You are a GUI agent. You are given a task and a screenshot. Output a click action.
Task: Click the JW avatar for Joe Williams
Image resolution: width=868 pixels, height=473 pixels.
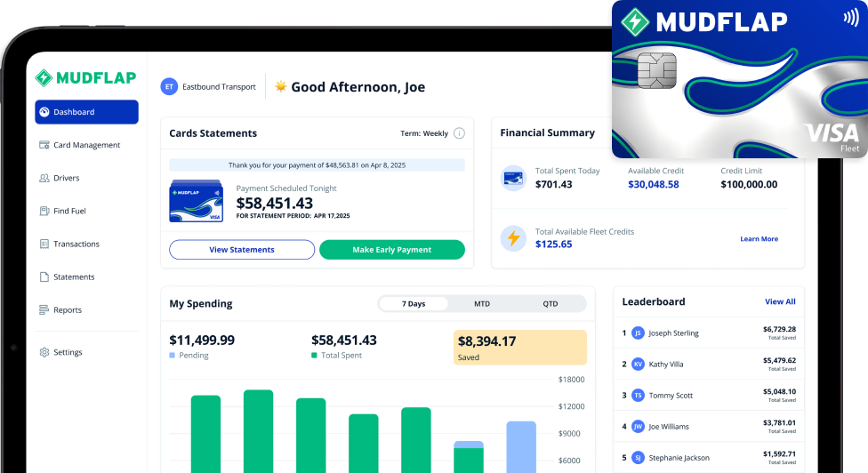point(638,427)
